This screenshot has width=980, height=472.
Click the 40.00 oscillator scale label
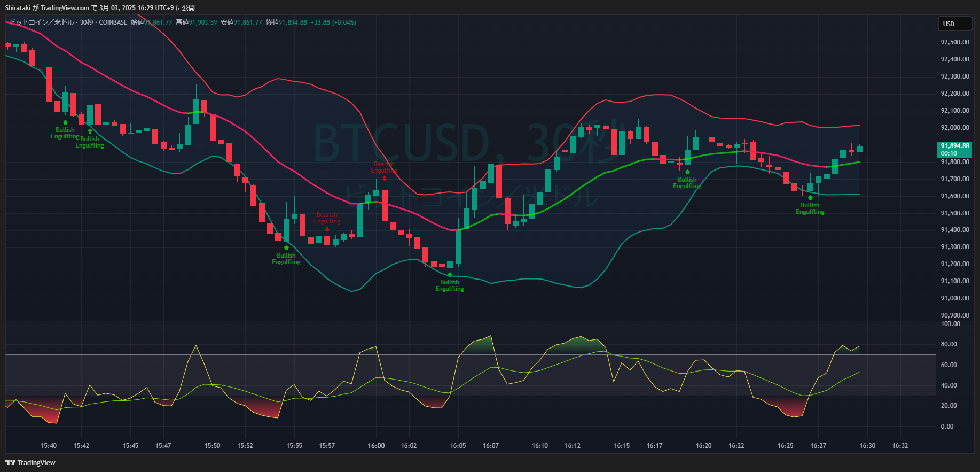tap(949, 385)
